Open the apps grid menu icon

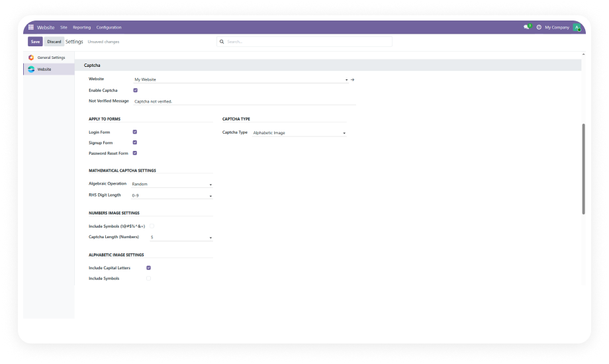[x=30, y=27]
